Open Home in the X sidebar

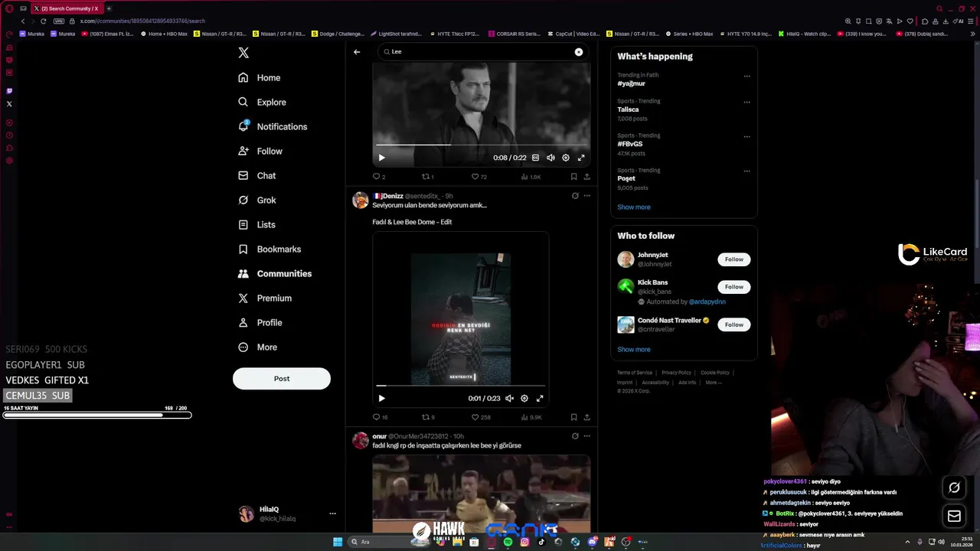tap(259, 77)
